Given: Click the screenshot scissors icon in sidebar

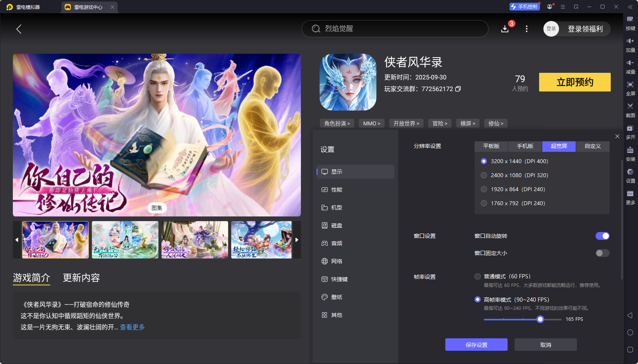Looking at the screenshot, I should click(x=630, y=106).
